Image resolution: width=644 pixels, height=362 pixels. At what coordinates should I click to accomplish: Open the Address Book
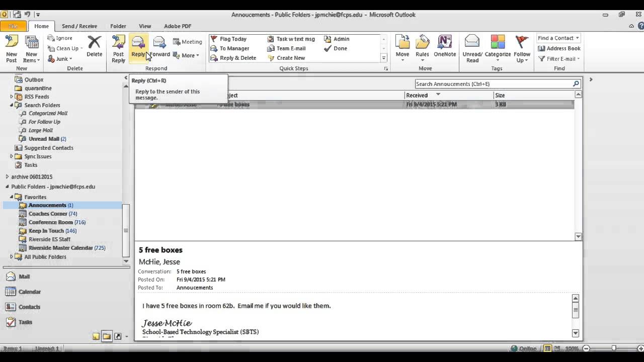click(559, 48)
